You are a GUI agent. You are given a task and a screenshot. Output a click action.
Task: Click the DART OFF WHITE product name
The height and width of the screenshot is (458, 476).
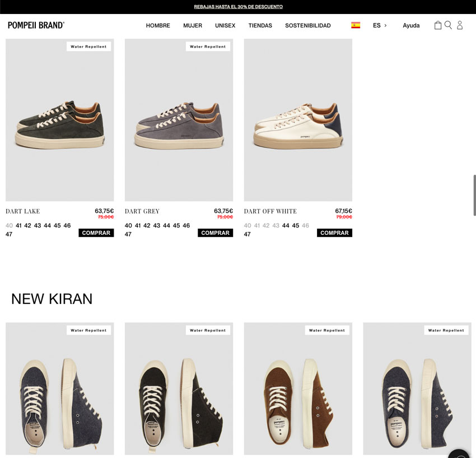270,211
